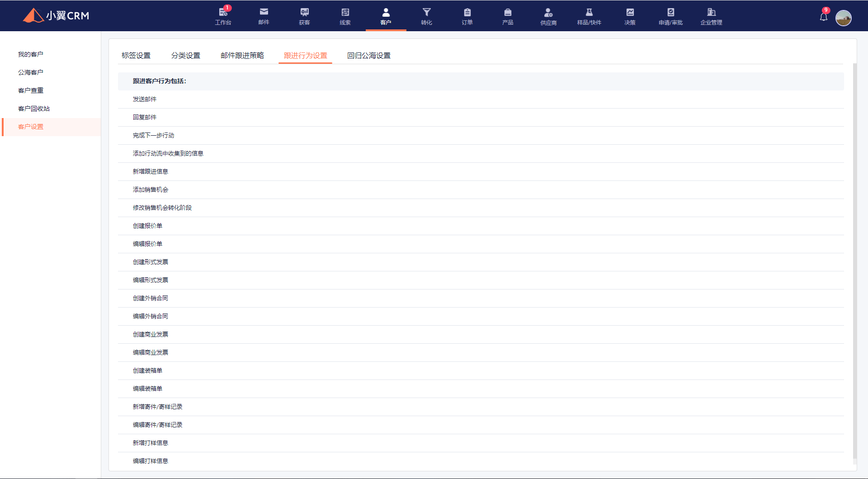868x479 pixels.
Task: Click the 创建形式发票 row
Action: click(x=481, y=262)
